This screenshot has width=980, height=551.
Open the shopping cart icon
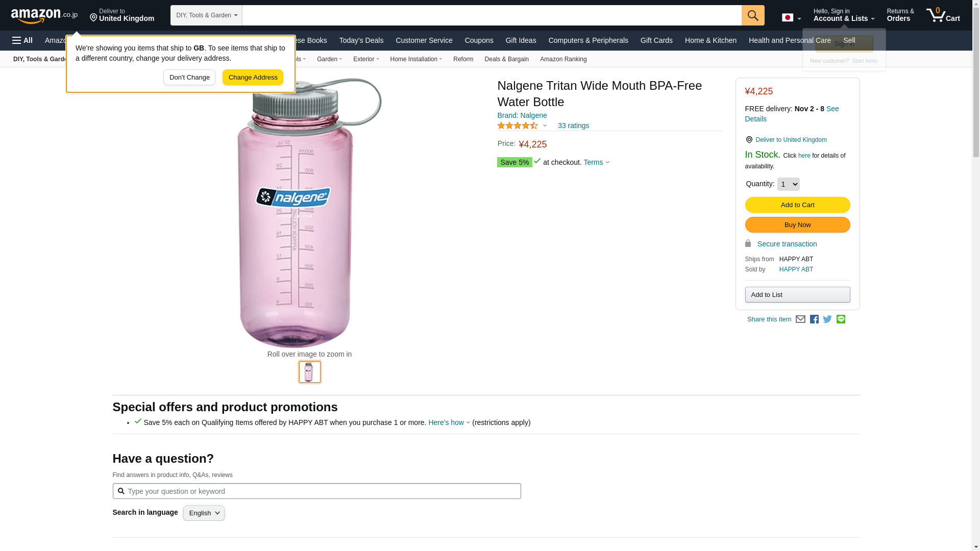[x=943, y=15]
